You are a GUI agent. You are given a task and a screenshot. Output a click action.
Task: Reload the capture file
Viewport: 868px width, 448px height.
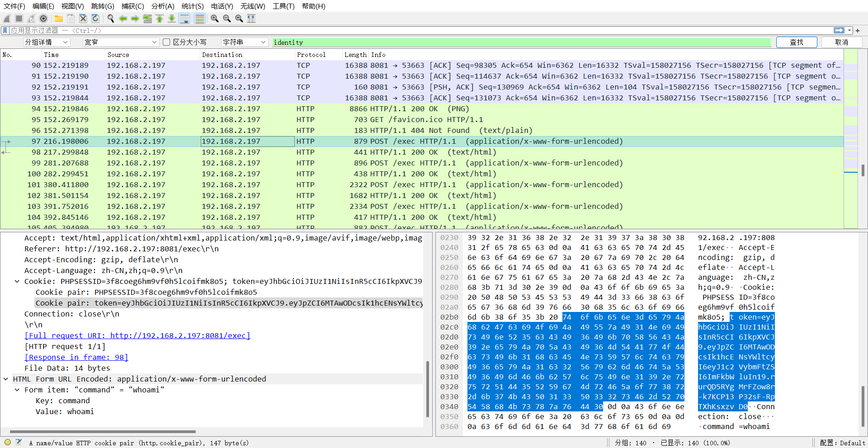coord(95,19)
